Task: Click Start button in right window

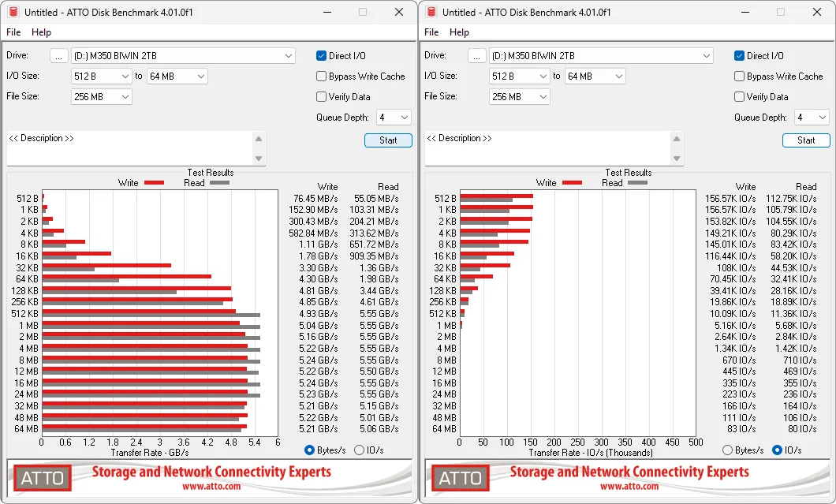Action: 806,140
